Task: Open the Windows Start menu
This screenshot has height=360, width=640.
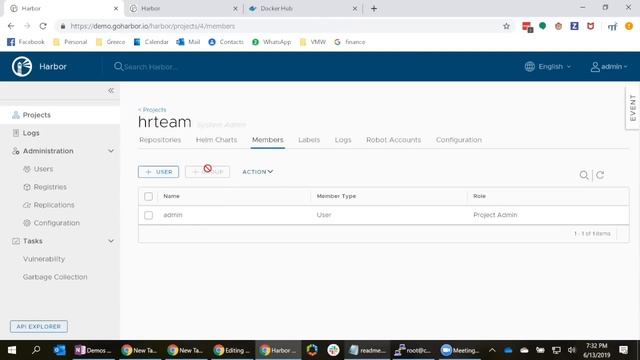Action: [12, 350]
